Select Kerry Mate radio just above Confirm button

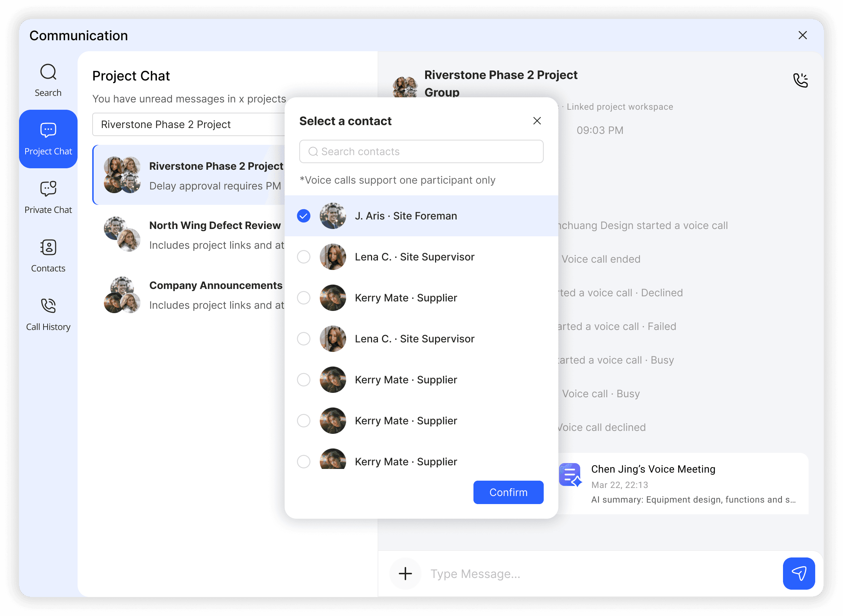pyautogui.click(x=304, y=462)
